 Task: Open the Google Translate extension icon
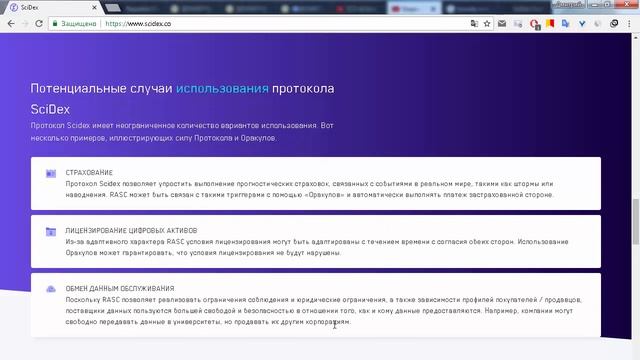click(565, 24)
